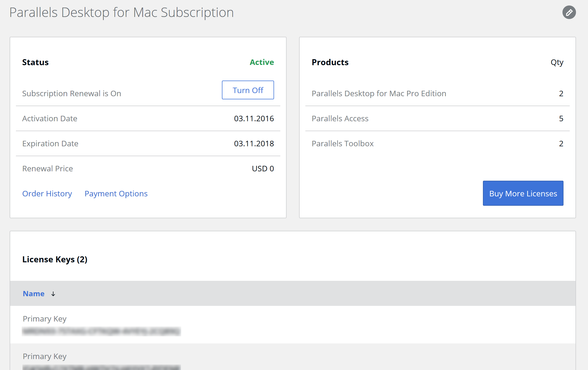Click the Parallels Toolbox product row
The image size is (588, 370).
[x=343, y=143]
